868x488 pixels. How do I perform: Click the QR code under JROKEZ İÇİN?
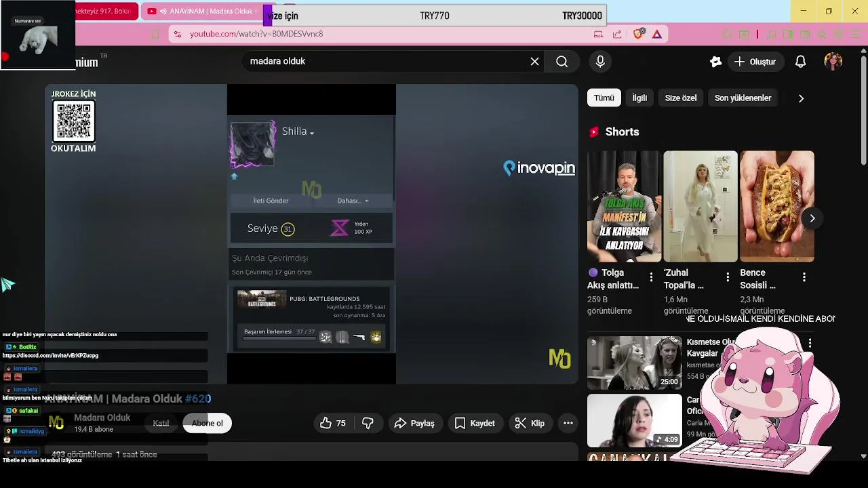[x=74, y=121]
